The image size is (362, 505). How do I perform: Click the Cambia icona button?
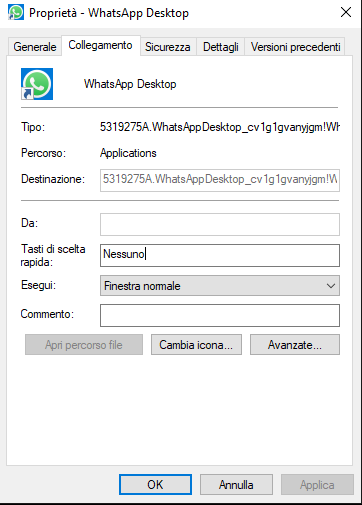(x=196, y=345)
